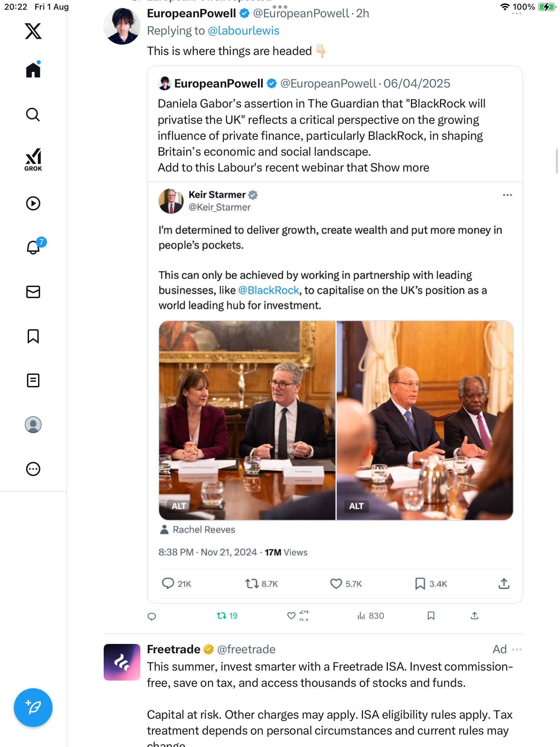Bookmark EuropeanPowell's reply post
The height and width of the screenshot is (747, 560).
pyautogui.click(x=431, y=616)
